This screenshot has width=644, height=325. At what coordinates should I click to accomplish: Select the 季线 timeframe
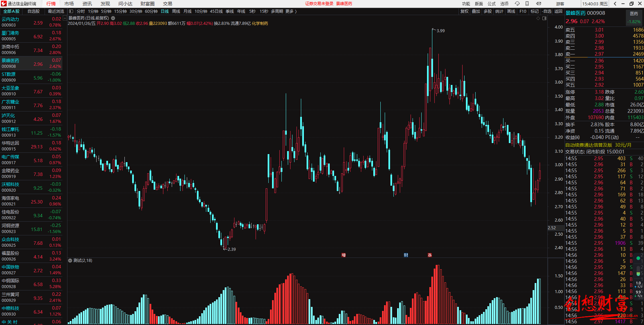pos(230,11)
